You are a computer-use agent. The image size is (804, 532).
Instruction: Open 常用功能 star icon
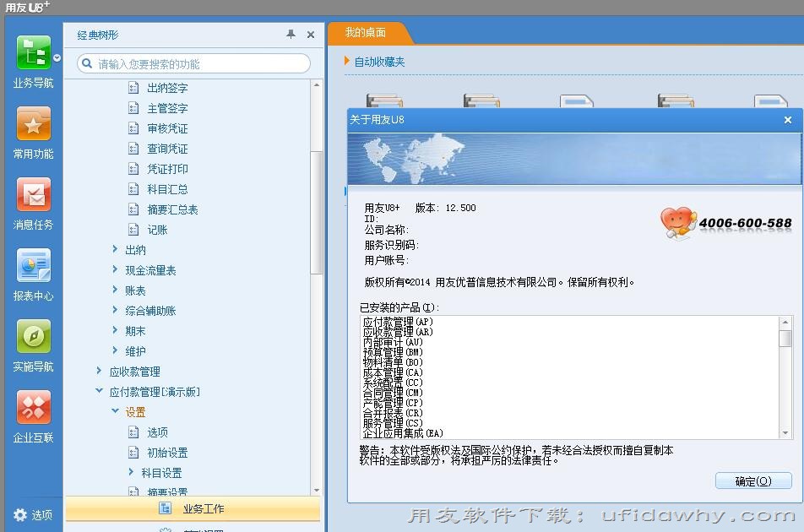coord(34,124)
